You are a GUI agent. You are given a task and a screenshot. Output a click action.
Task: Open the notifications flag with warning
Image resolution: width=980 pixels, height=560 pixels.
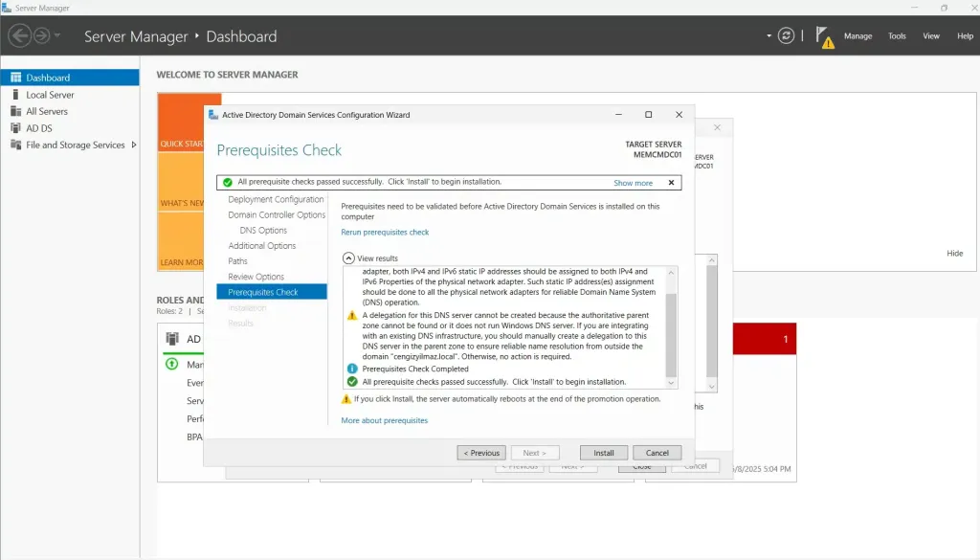coord(824,37)
